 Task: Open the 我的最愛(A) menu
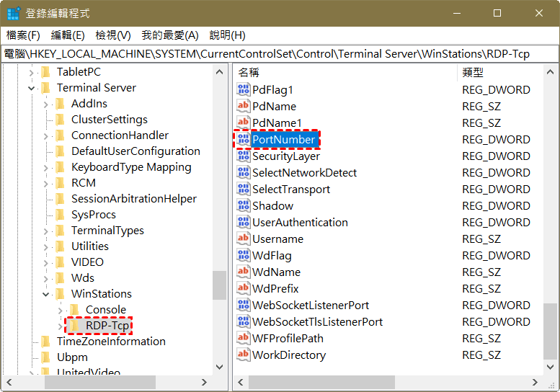point(170,35)
